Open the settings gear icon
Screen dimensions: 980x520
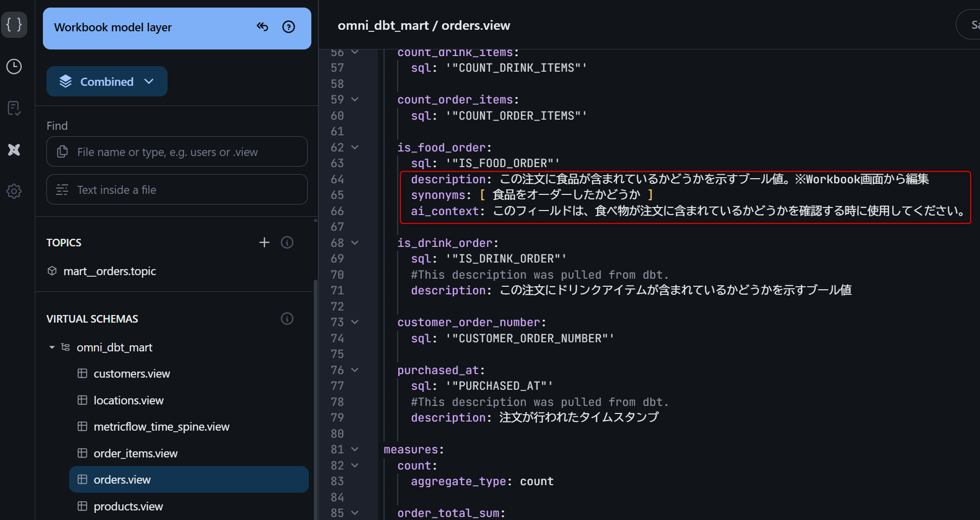click(x=14, y=191)
